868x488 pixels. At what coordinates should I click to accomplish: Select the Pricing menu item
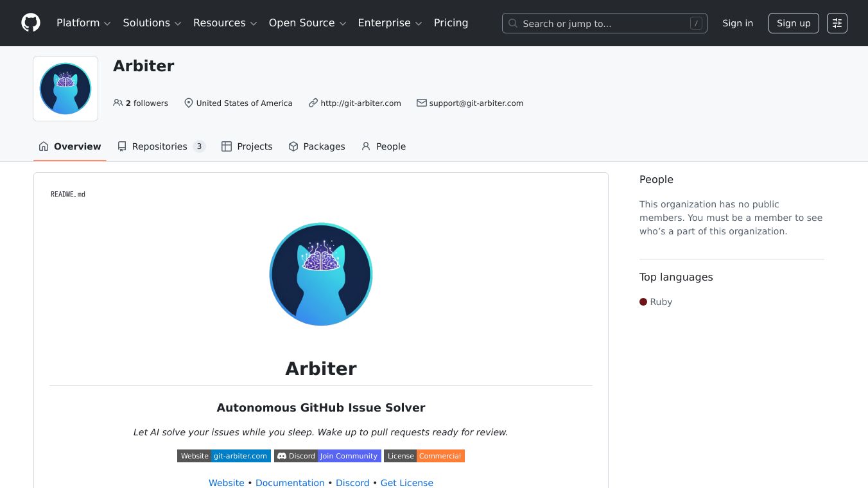point(451,22)
